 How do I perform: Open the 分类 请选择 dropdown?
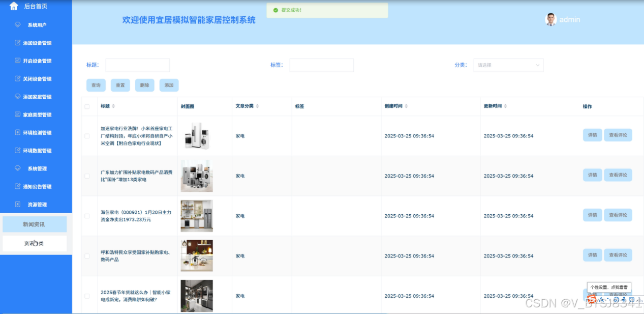pyautogui.click(x=508, y=65)
